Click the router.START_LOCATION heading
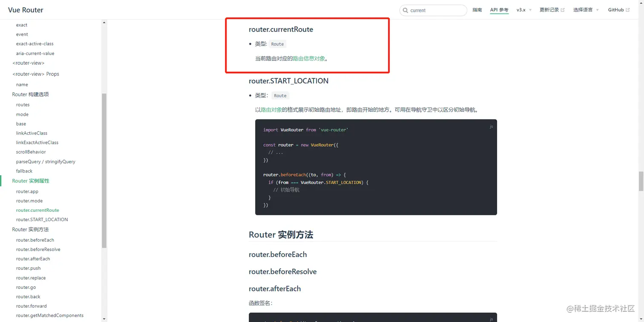The image size is (644, 322). (x=288, y=81)
